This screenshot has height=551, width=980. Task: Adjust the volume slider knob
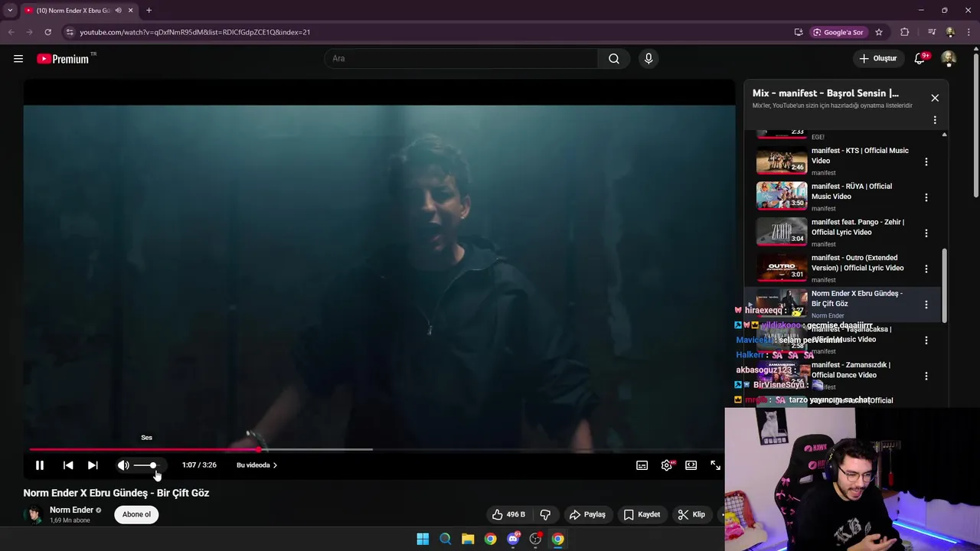(x=153, y=465)
